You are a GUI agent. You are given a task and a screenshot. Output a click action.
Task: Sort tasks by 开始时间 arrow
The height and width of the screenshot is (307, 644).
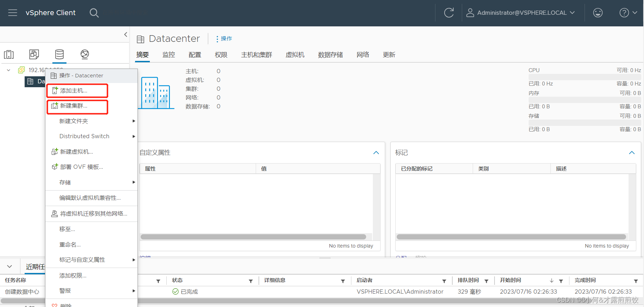[x=551, y=281]
